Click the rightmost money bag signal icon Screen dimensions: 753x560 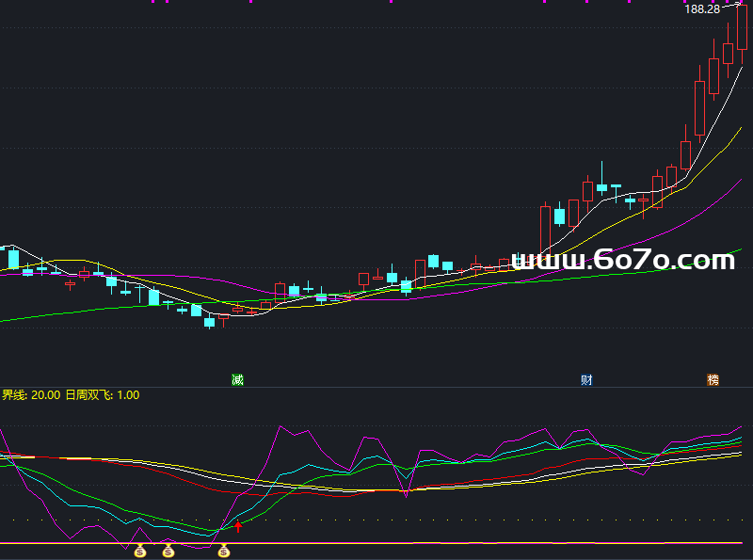click(224, 552)
